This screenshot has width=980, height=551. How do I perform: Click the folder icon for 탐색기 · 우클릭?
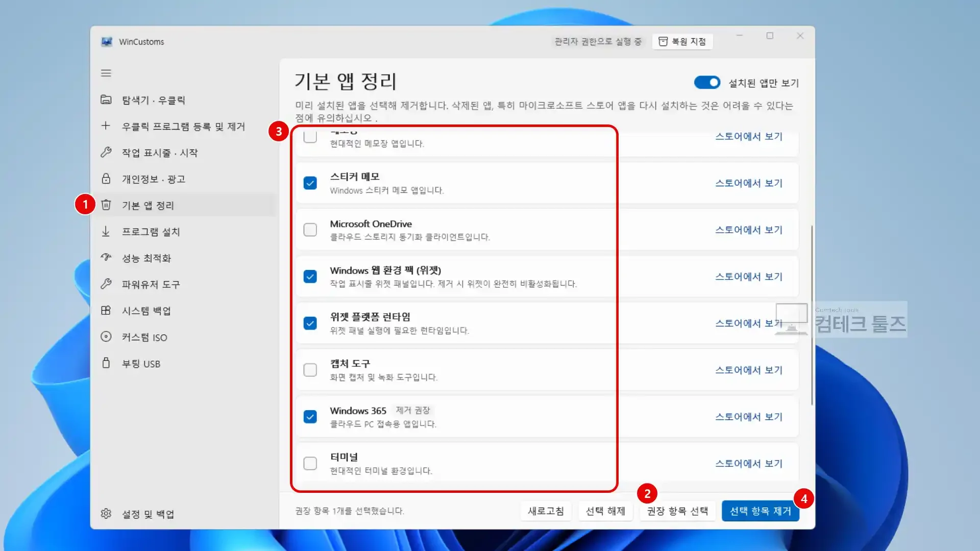(x=106, y=99)
